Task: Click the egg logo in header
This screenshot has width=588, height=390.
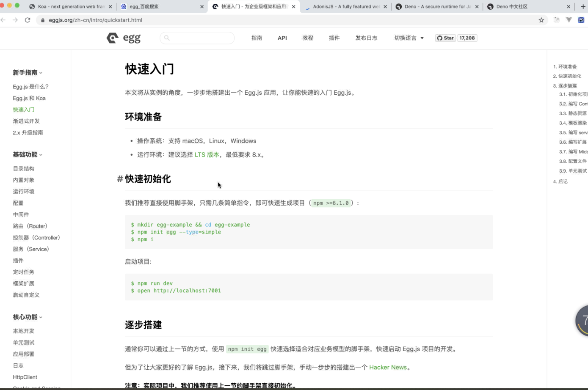Action: click(124, 38)
